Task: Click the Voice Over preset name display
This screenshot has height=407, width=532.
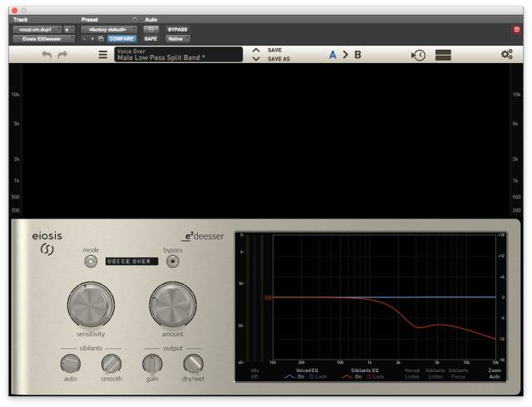Action: 179,55
